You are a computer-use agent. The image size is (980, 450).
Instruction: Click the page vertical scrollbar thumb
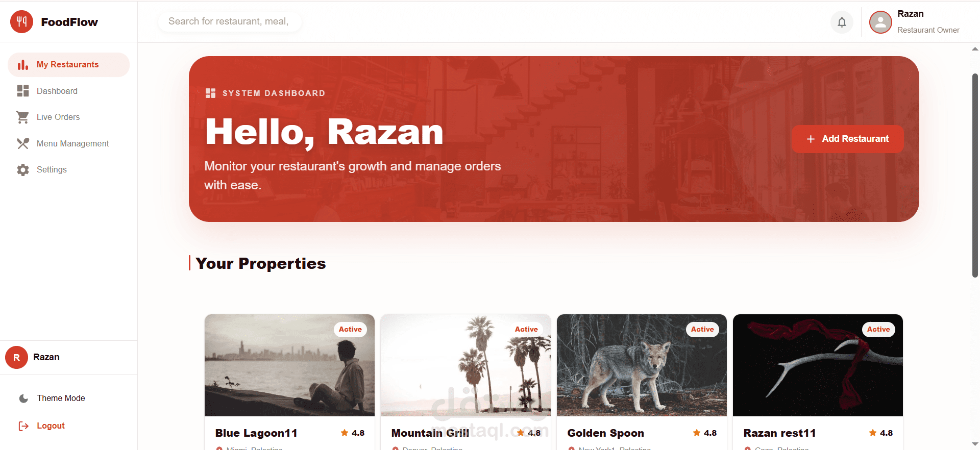pyautogui.click(x=975, y=176)
